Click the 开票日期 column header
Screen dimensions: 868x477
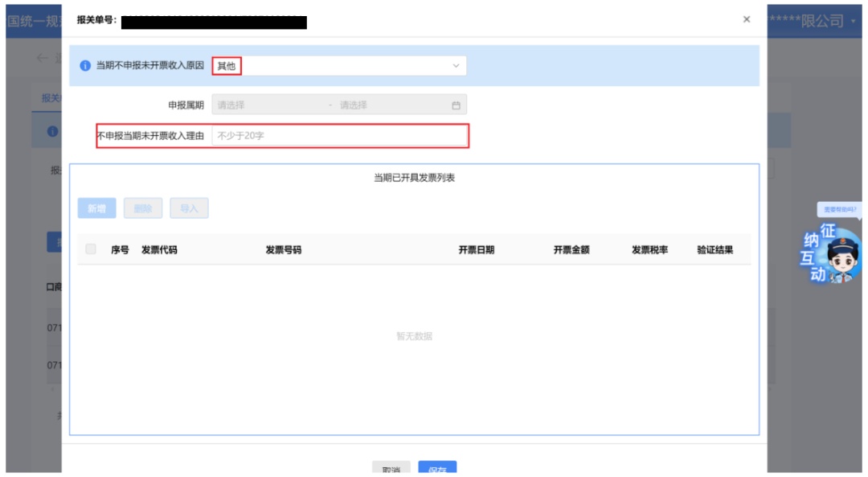point(476,250)
